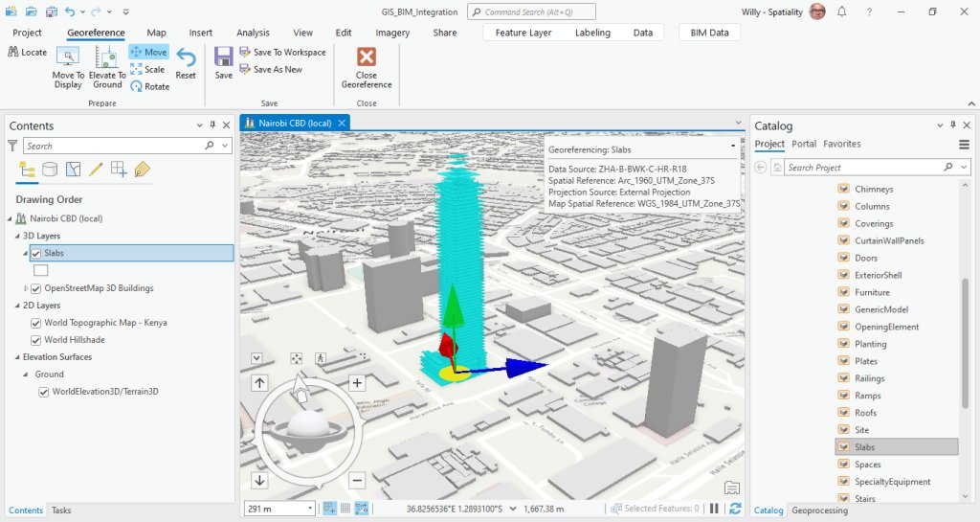Screen dimensions: 980x522
Task: Collapse the ribbon with the chevron
Action: [x=971, y=103]
